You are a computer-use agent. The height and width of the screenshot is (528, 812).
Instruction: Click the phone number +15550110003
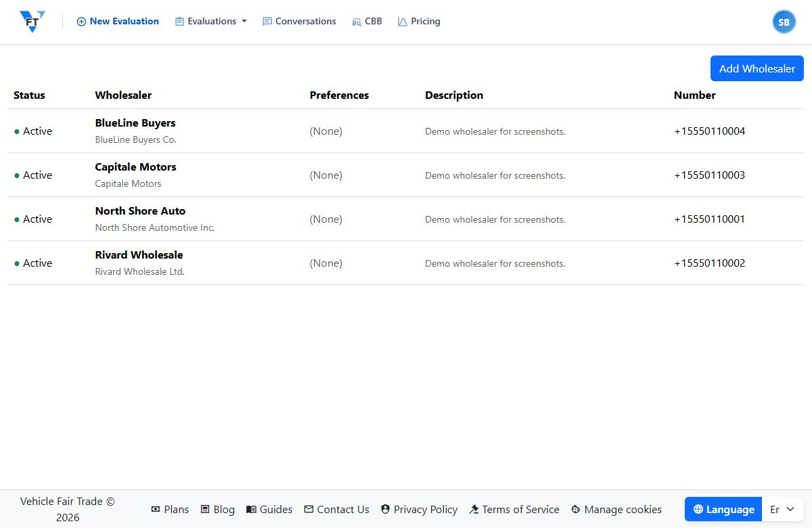point(709,175)
